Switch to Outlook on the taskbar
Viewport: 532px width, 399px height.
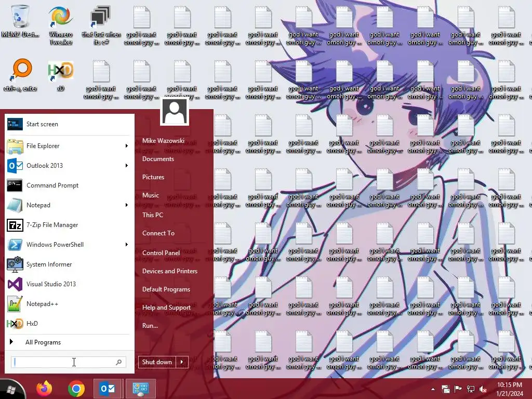tap(107, 389)
